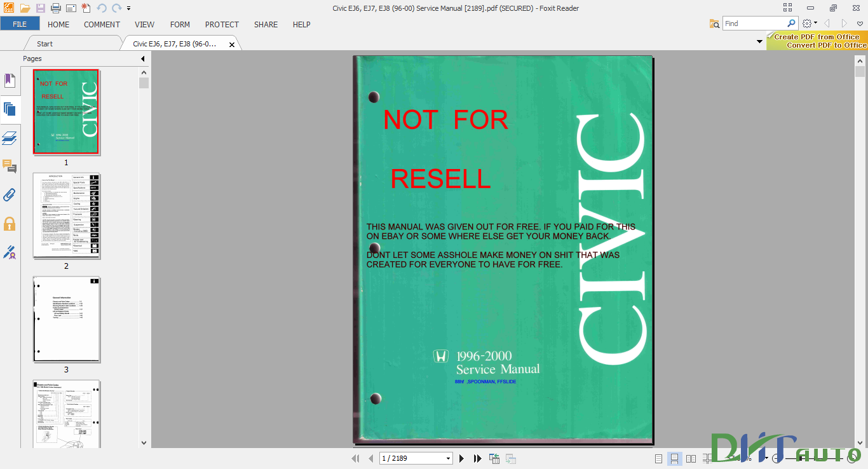Jump to the last page
This screenshot has height=469, width=868.
click(x=478, y=458)
